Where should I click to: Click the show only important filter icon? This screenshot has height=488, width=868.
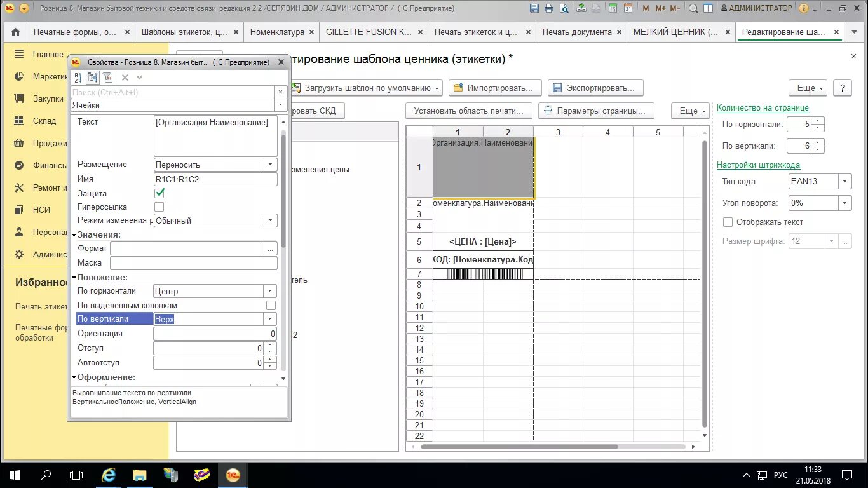(108, 77)
